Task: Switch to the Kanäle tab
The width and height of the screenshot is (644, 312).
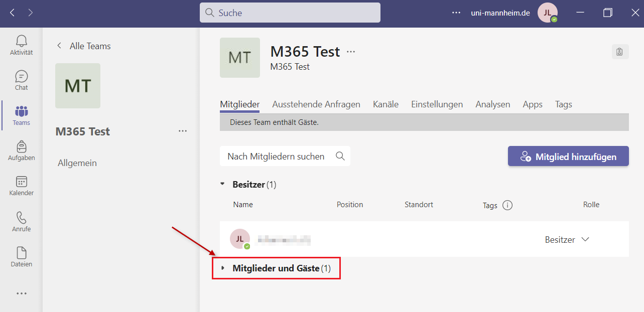Action: tap(385, 104)
